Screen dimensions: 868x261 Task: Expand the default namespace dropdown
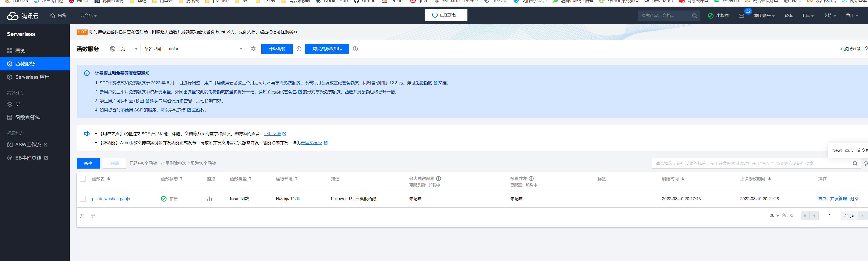(205, 49)
